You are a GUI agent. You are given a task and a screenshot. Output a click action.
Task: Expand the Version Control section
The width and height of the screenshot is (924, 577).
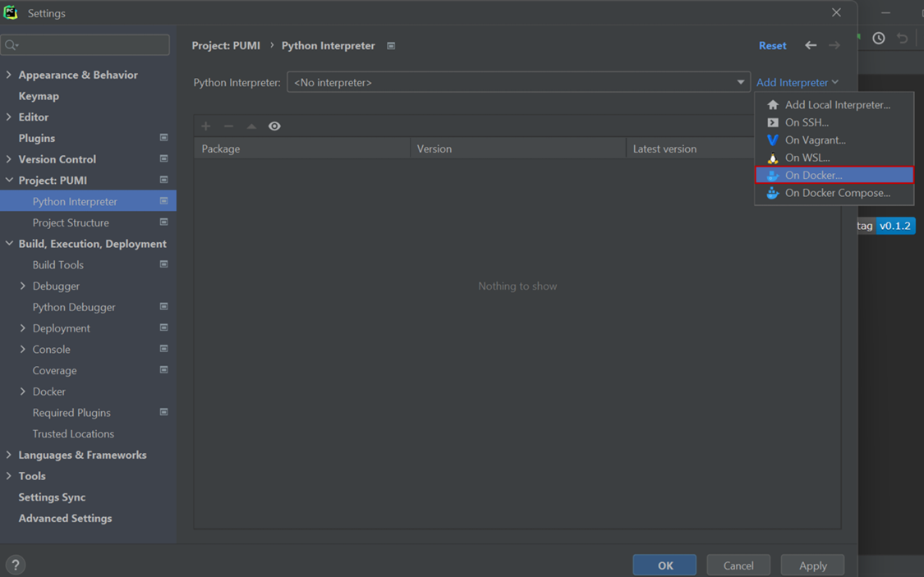pos(9,159)
